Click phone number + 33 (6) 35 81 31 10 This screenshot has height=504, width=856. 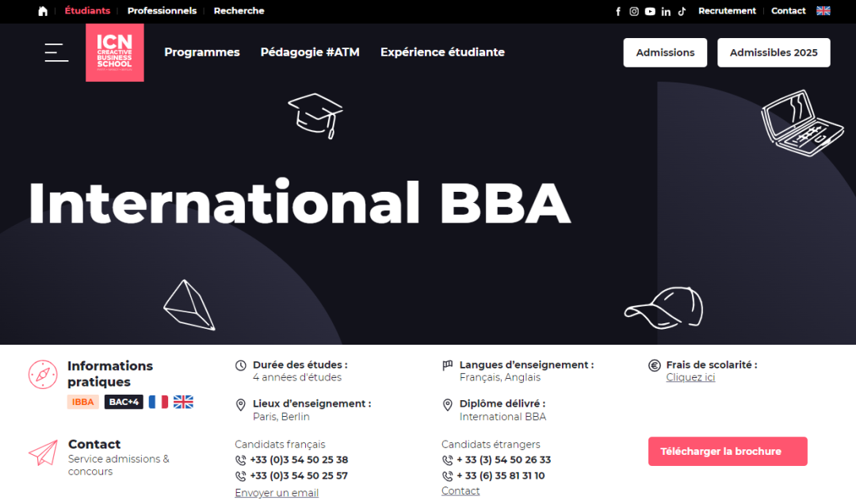(x=501, y=475)
